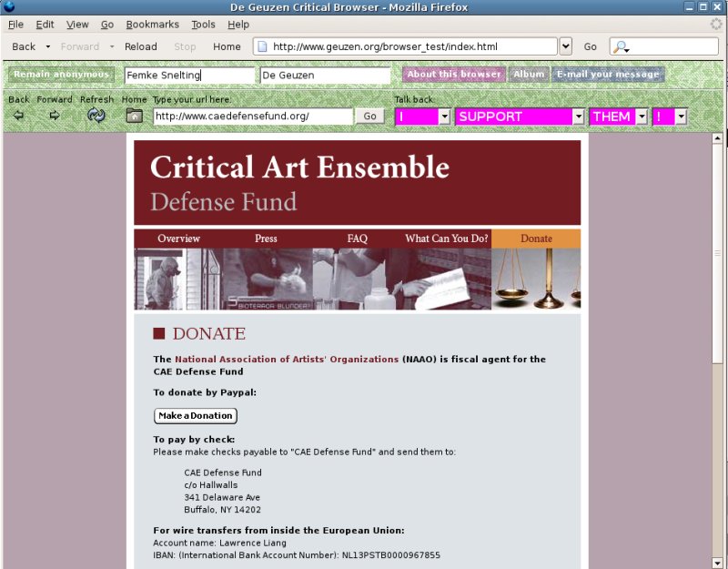Click the Firefox toolbar Forward button
This screenshot has height=569, width=728.
80,46
